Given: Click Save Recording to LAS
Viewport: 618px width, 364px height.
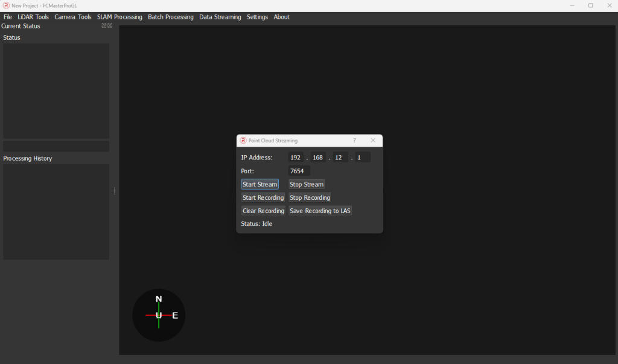Looking at the screenshot, I should coord(320,211).
